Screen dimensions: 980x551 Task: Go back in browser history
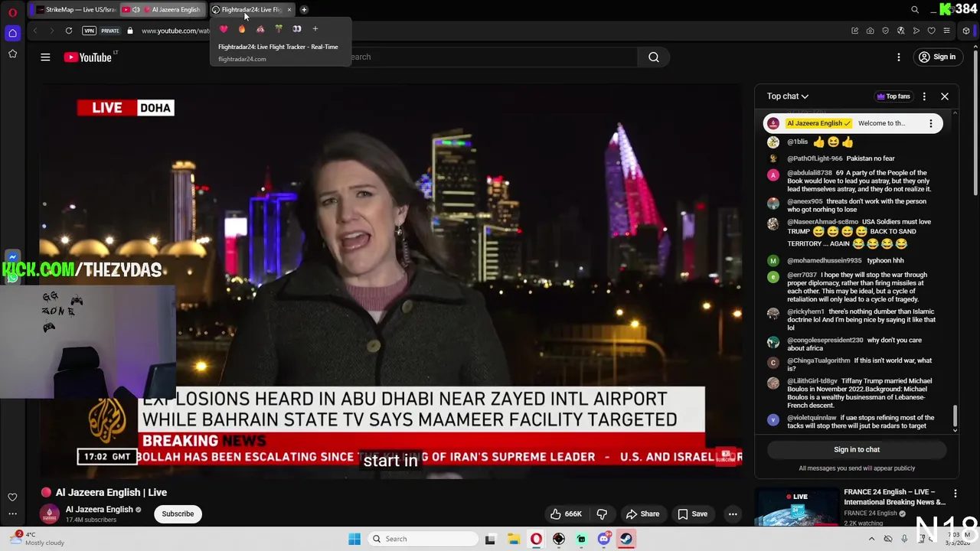click(35, 31)
